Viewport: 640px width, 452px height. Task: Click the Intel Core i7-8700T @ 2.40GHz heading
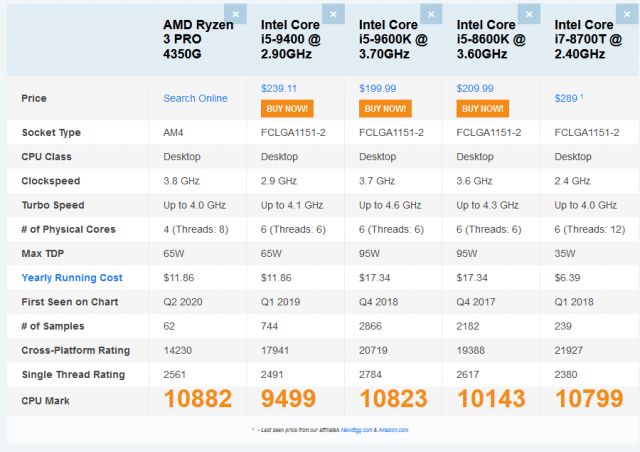(x=588, y=40)
